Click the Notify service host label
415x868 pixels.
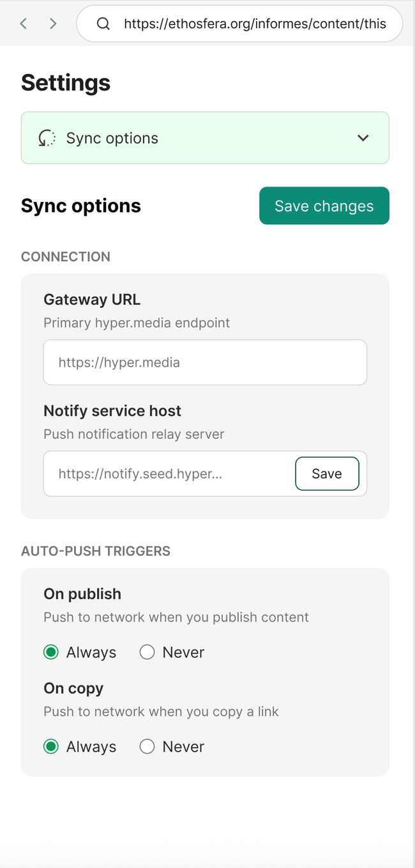(x=112, y=411)
